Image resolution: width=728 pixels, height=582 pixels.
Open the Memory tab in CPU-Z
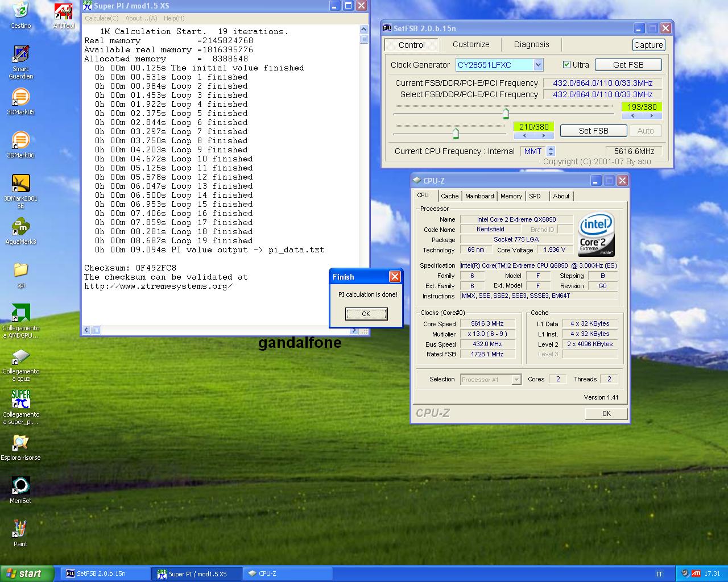click(x=511, y=196)
